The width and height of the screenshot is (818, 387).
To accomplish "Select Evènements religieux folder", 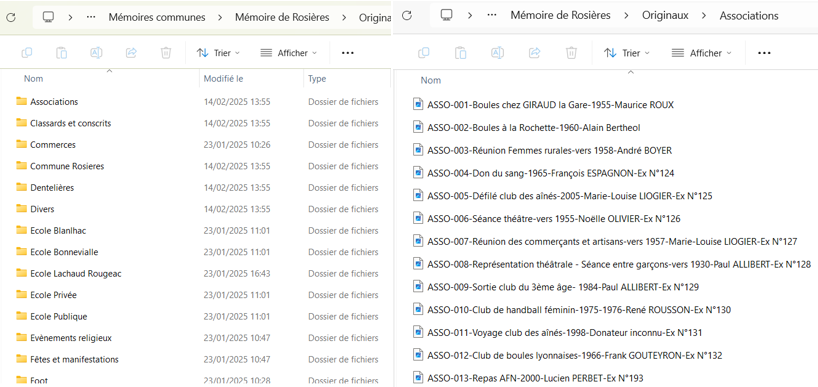I will 71,337.
